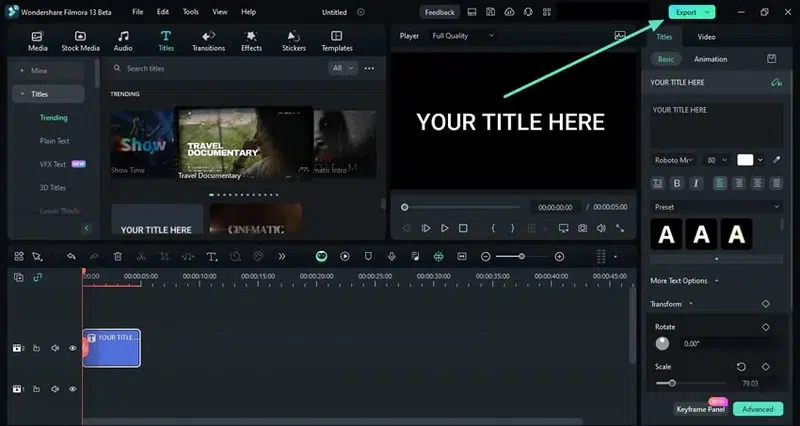Click the voiceover microphone icon
The image size is (800, 426).
pyautogui.click(x=391, y=257)
